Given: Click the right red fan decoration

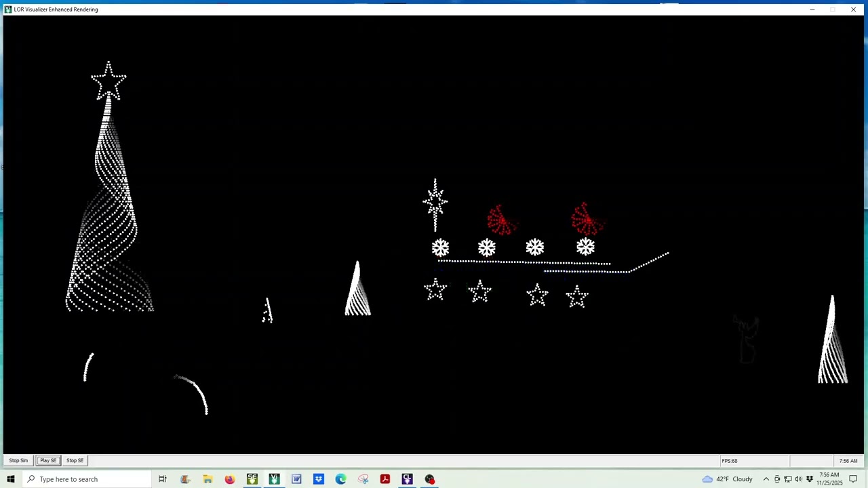Looking at the screenshot, I should click(587, 218).
